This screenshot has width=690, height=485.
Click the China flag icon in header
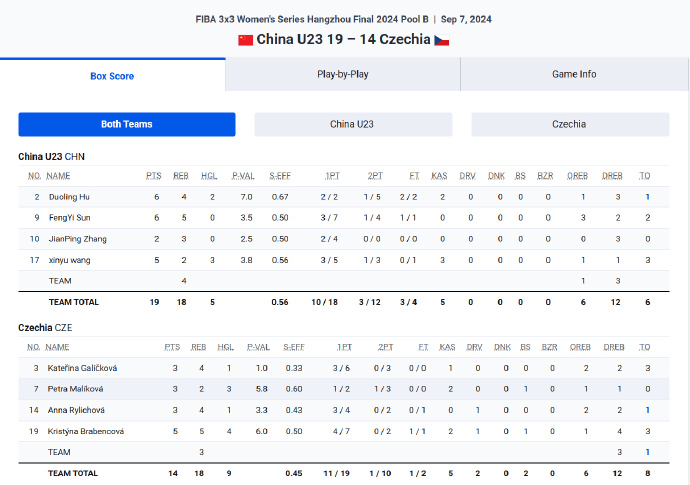[246, 40]
